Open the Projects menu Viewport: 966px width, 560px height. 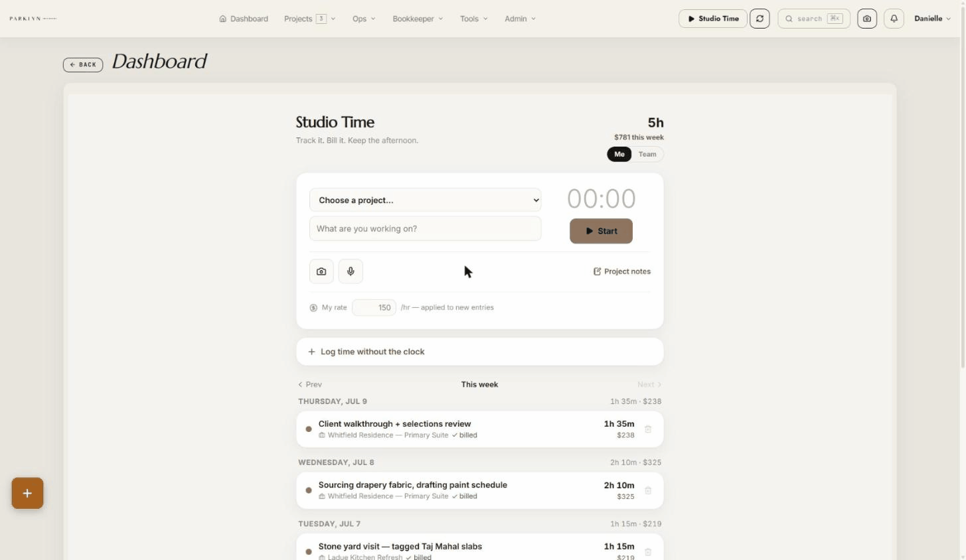coord(309,19)
